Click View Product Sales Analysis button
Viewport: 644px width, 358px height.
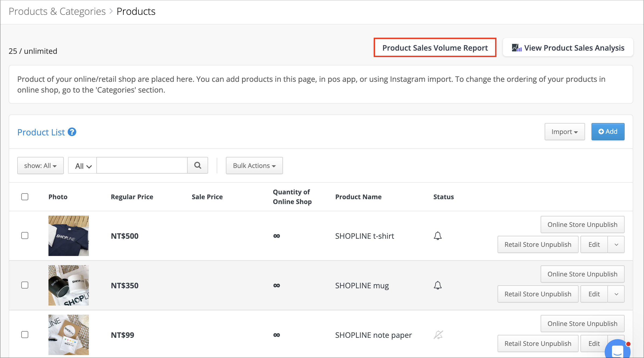[x=568, y=48]
